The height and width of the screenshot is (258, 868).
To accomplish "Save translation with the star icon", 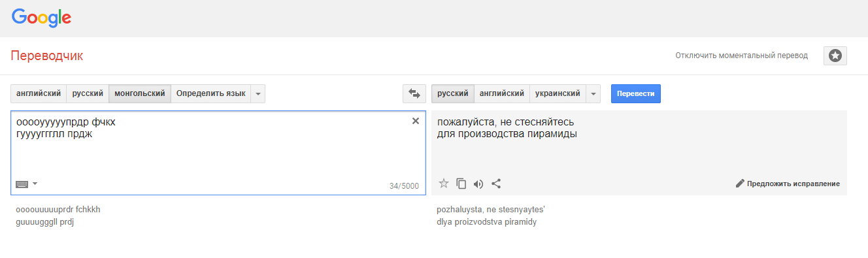I will tap(444, 184).
